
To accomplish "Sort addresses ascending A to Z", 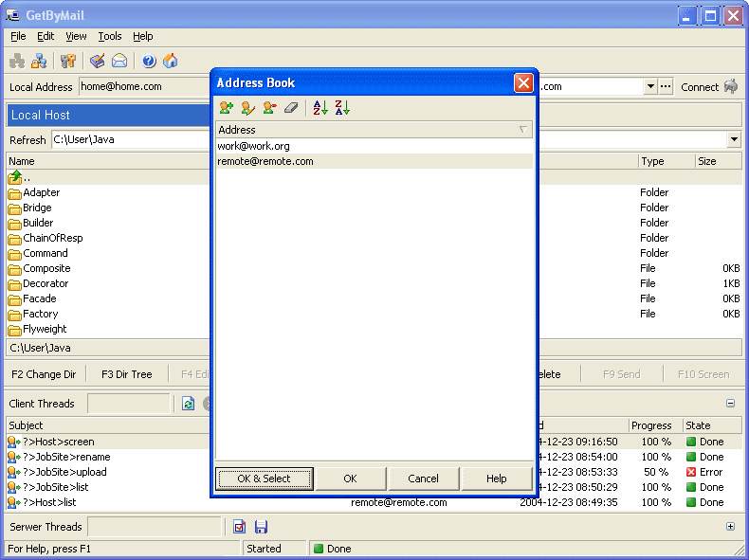I will [320, 108].
